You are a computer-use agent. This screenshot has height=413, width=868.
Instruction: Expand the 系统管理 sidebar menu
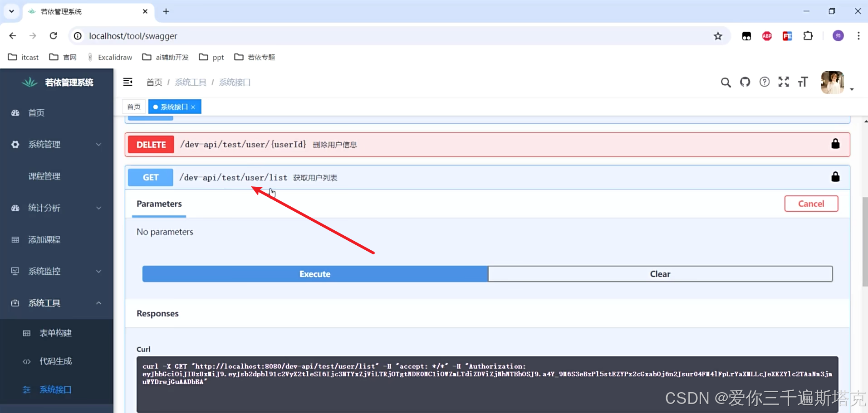pyautogui.click(x=57, y=145)
